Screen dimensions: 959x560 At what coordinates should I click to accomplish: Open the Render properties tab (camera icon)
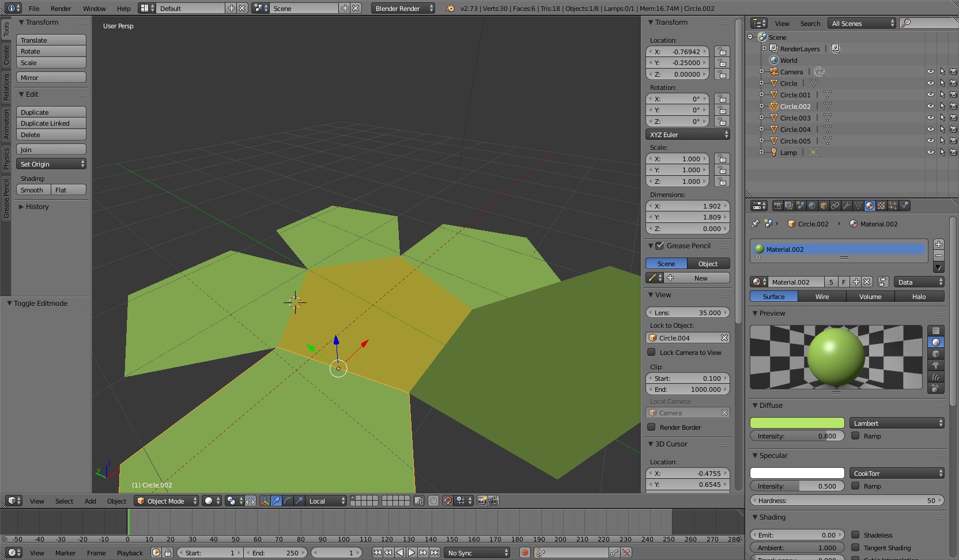point(777,206)
